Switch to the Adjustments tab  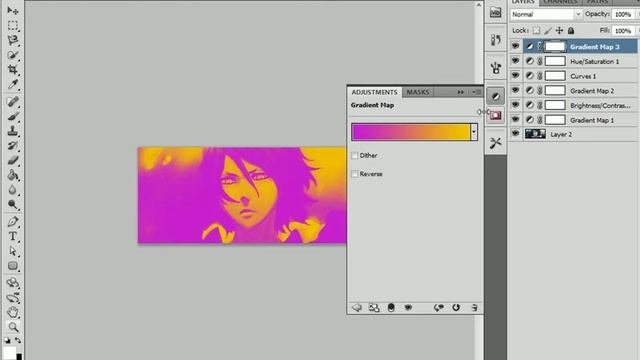[374, 92]
